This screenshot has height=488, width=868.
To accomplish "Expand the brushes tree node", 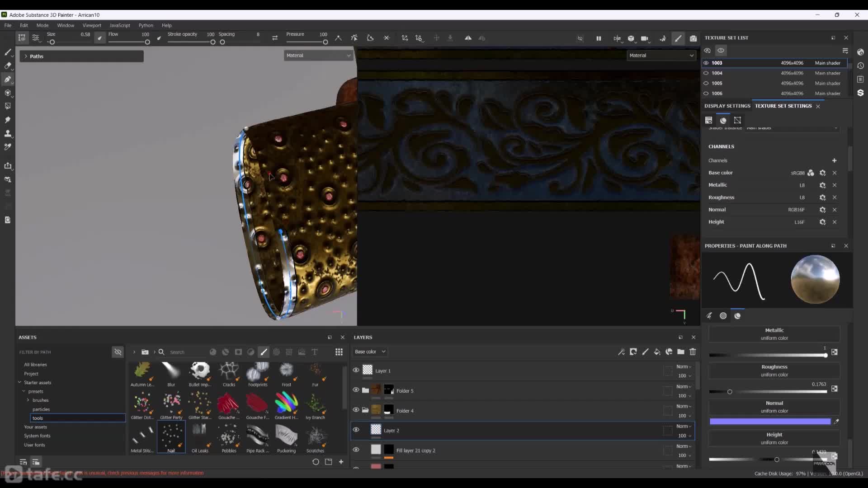I will pyautogui.click(x=28, y=400).
